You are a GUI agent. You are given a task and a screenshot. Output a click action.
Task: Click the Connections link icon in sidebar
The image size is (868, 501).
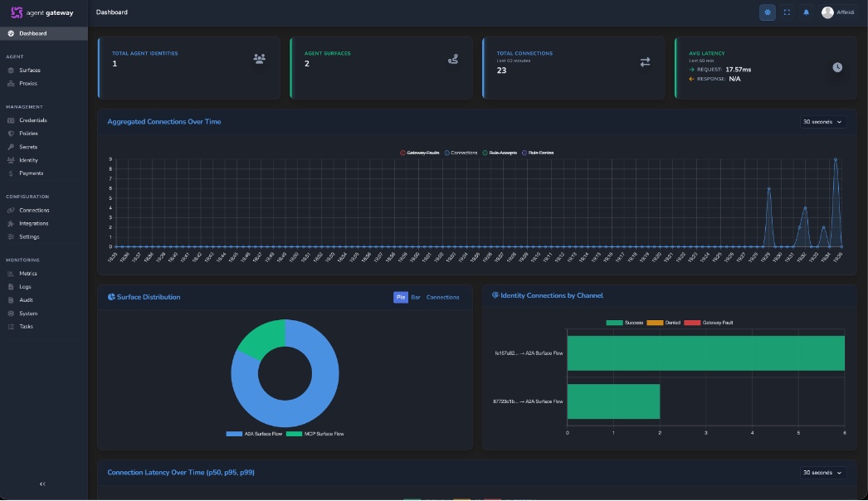click(x=11, y=211)
